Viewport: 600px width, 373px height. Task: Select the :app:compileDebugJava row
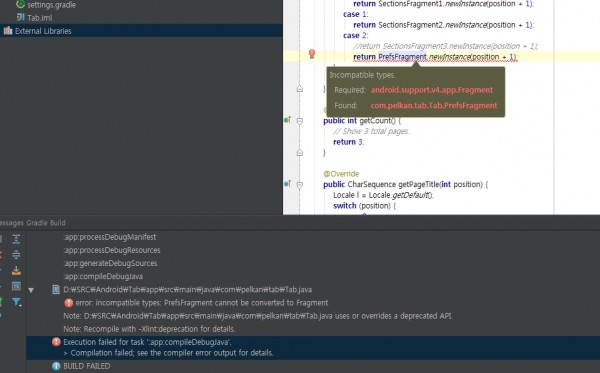(103, 276)
